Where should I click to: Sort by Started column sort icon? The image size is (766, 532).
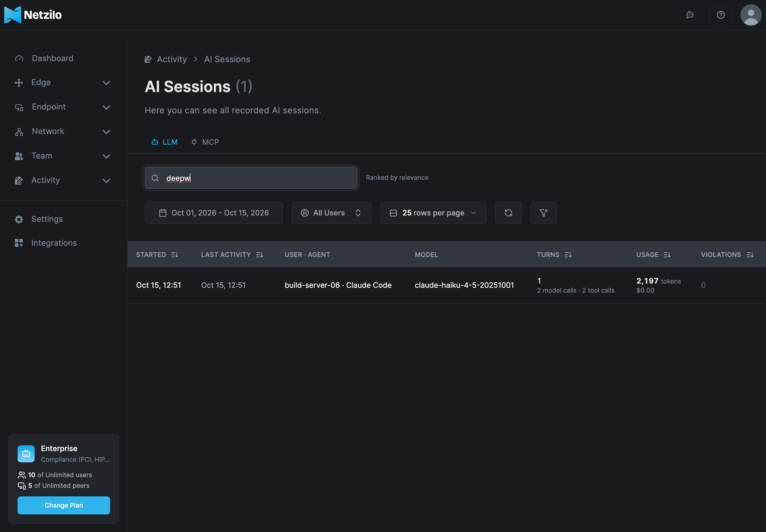pos(174,255)
